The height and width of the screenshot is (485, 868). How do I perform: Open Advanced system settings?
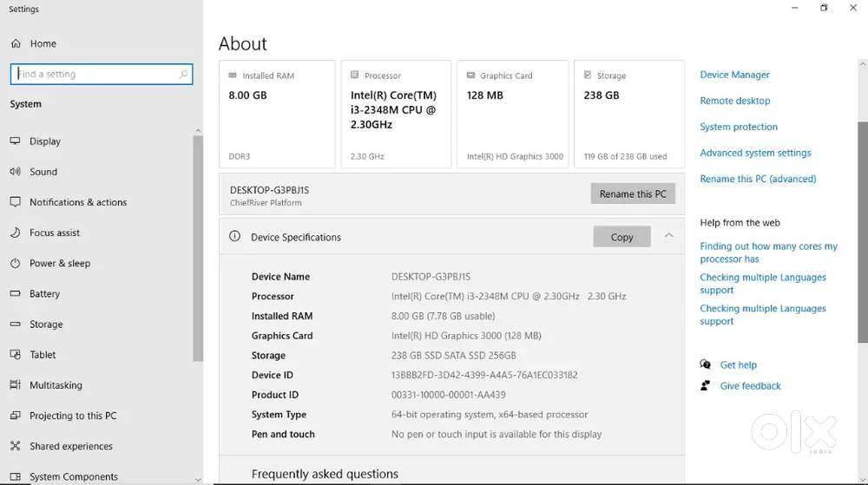coord(755,153)
